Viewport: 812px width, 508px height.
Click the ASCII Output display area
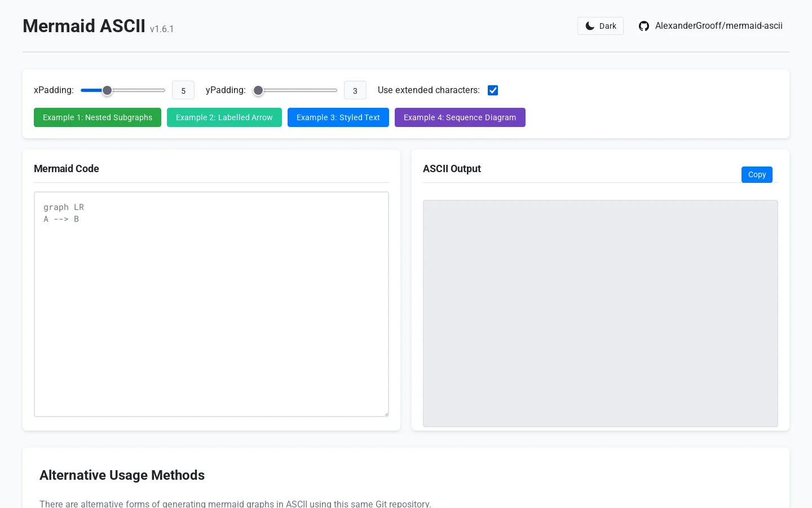[601, 313]
